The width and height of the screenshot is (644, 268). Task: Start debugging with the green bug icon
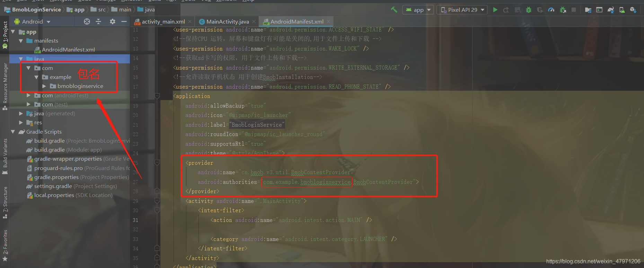pyautogui.click(x=529, y=10)
